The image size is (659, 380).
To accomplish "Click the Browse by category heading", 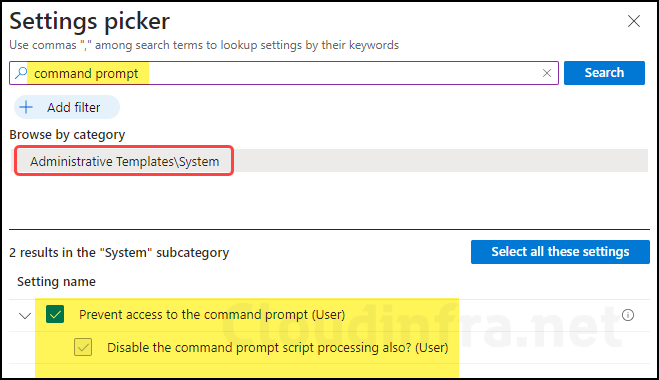I will 67,135.
